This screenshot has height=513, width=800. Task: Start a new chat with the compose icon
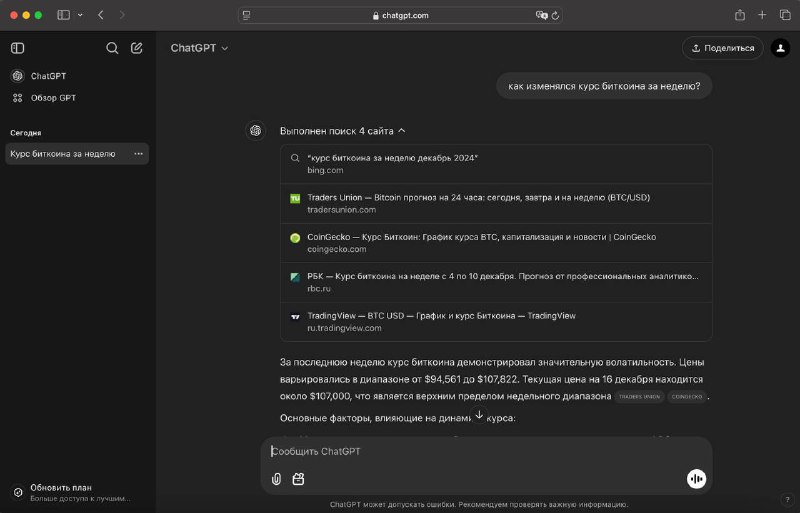(x=137, y=48)
